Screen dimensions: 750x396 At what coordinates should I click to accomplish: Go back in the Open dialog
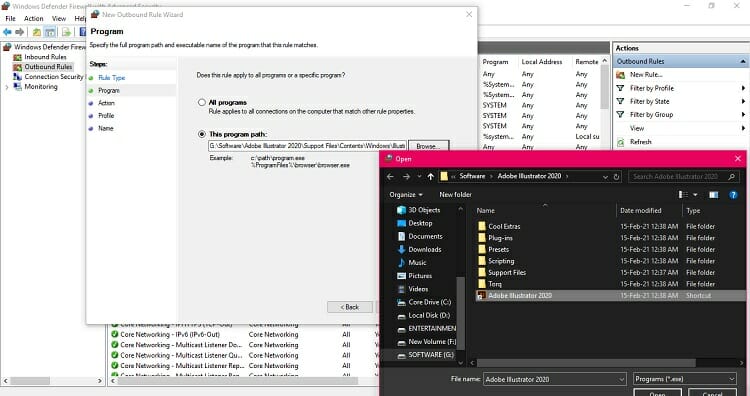tap(390, 176)
